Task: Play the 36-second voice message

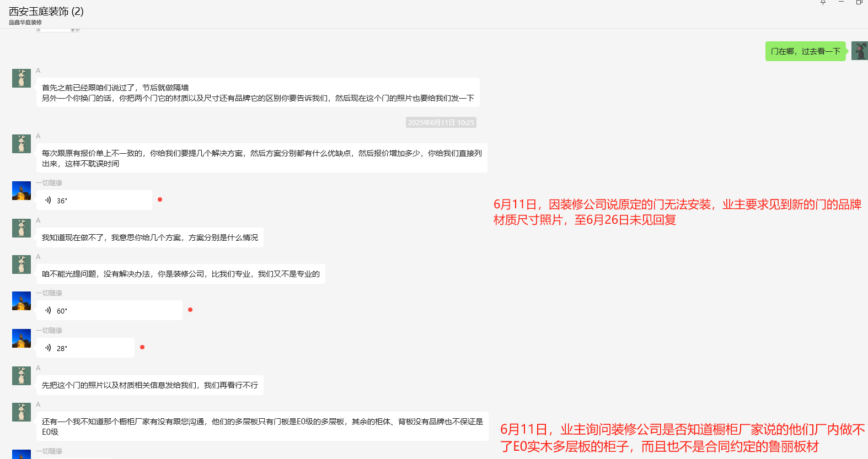Action: coord(94,200)
